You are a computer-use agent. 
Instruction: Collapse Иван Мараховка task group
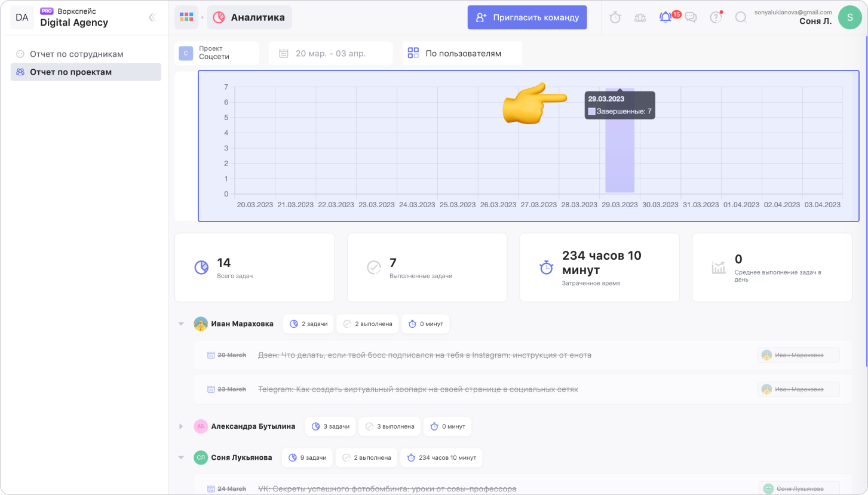click(181, 324)
